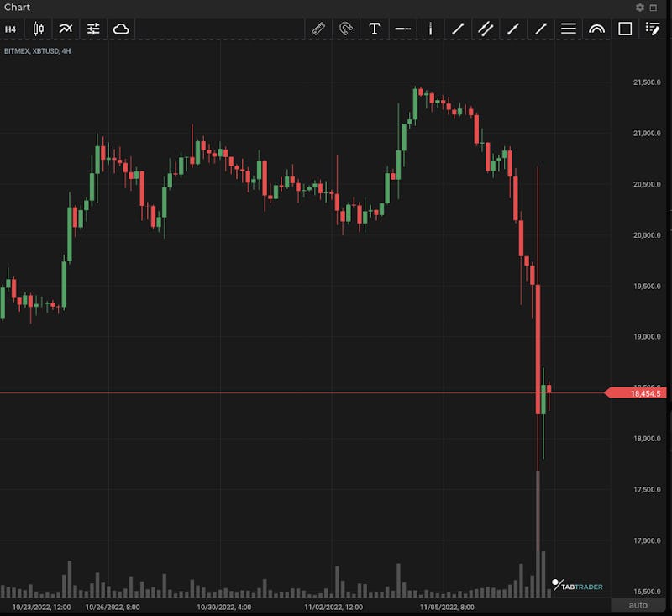Open the indicators menu
This screenshot has height=616, width=672.
click(x=66, y=29)
